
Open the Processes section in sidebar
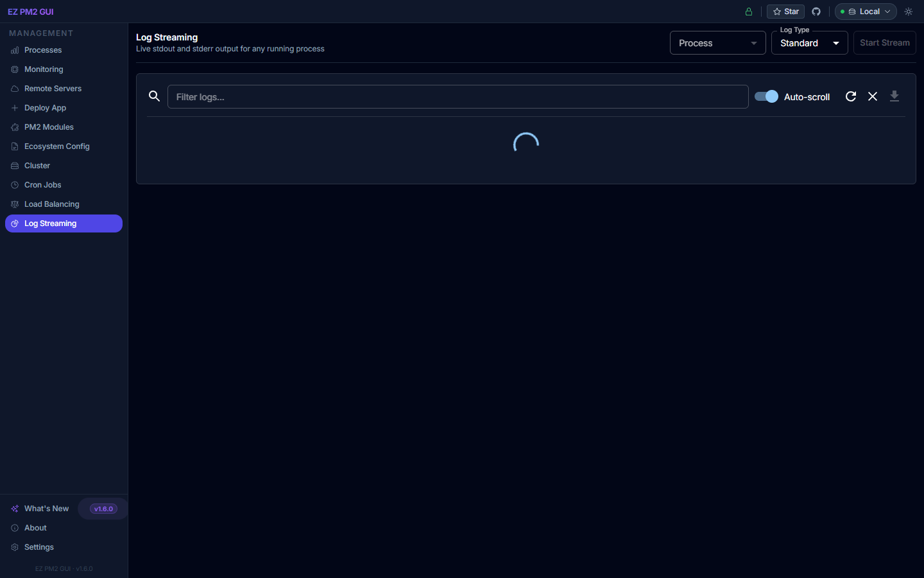point(43,49)
